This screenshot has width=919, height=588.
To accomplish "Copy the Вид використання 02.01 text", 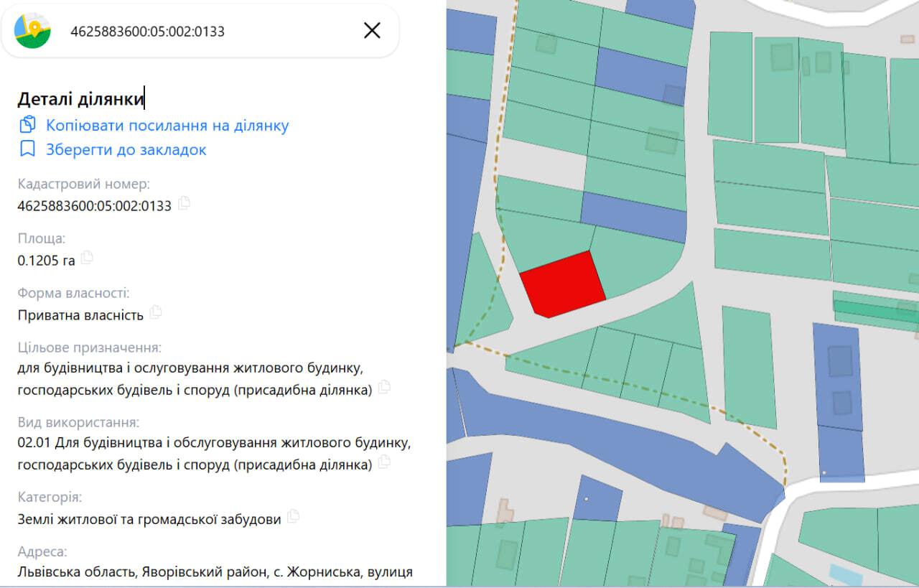I will (384, 462).
